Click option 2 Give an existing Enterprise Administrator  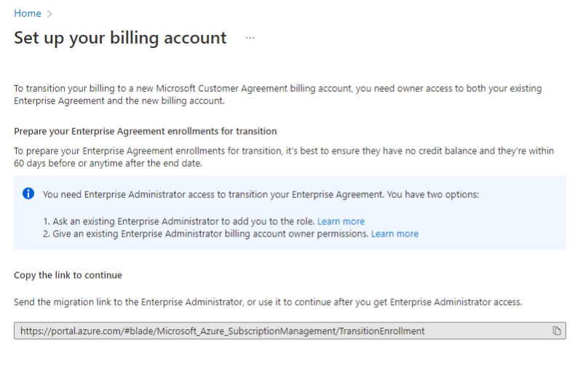coord(206,234)
